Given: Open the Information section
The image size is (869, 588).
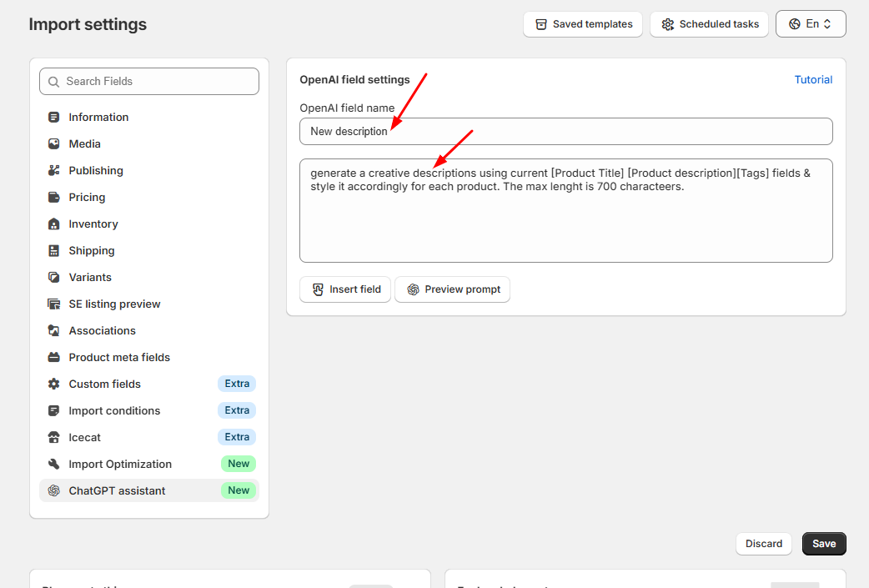Looking at the screenshot, I should pyautogui.click(x=149, y=117).
